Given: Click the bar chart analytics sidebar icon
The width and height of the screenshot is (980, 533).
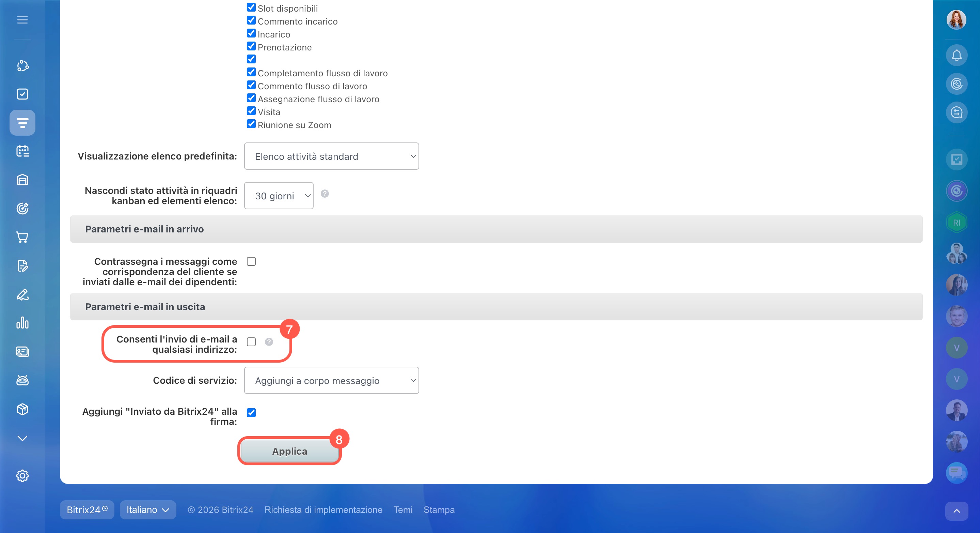Looking at the screenshot, I should pos(22,323).
